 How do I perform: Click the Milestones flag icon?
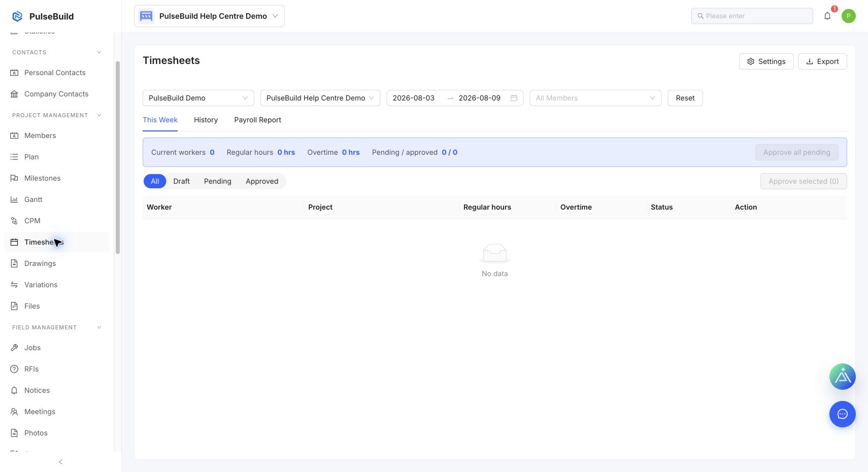point(14,178)
